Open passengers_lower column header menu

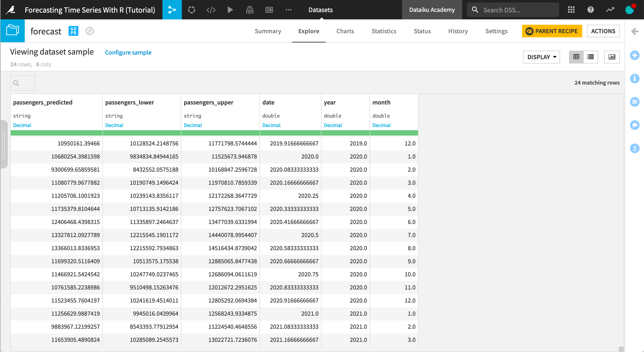click(x=129, y=102)
